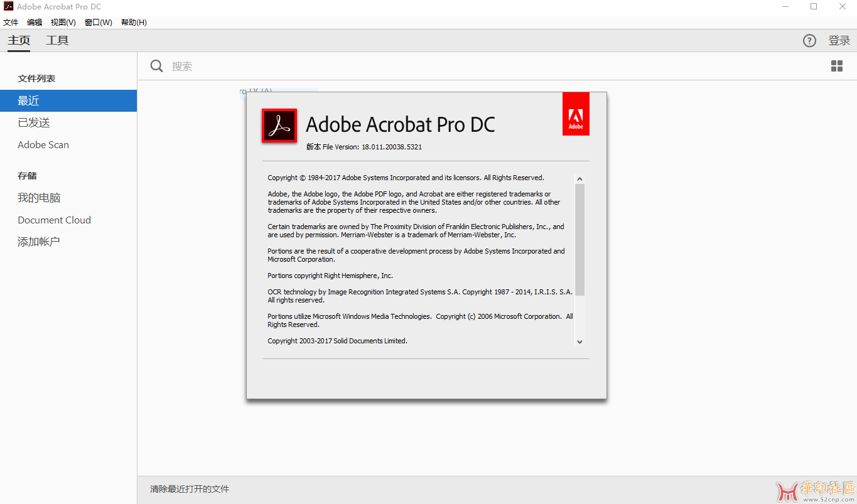
Task: Open the 帮助(H) menu
Action: (134, 23)
